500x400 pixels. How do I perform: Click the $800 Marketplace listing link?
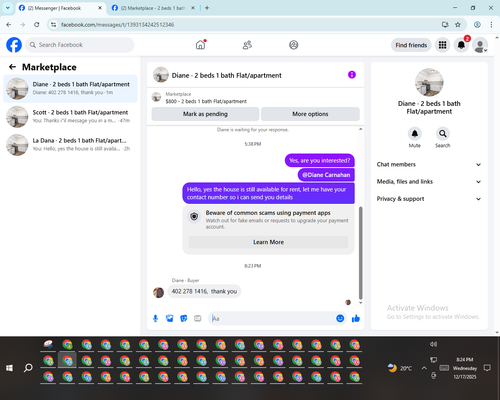tap(206, 101)
